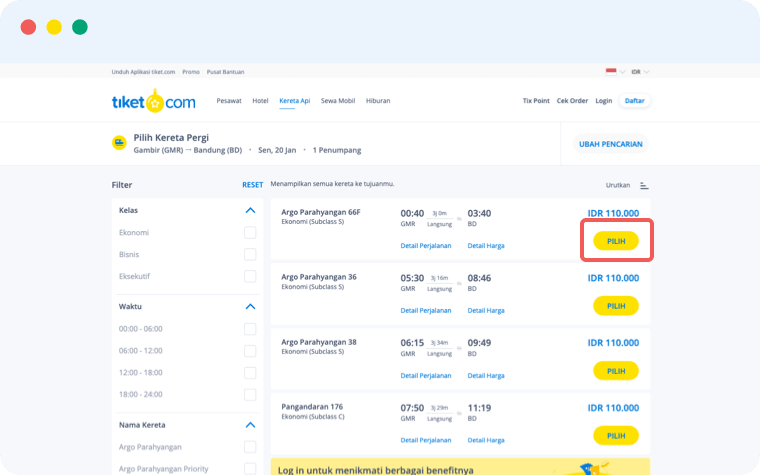
Task: Click the login benefits yellow banner
Action: [460, 467]
